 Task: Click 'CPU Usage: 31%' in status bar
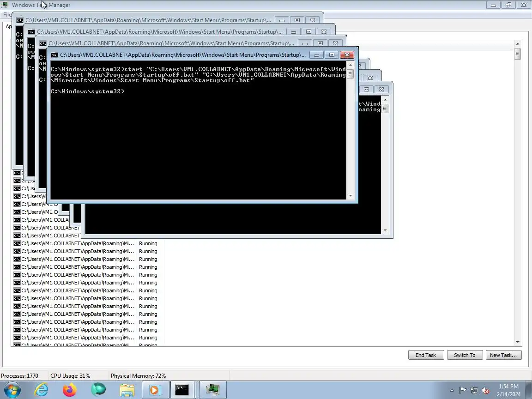(x=70, y=375)
